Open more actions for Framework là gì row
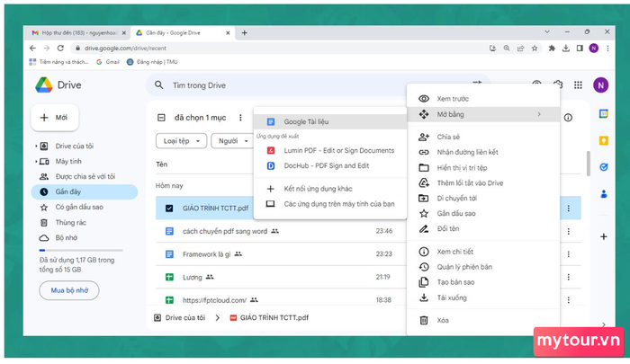This screenshot has width=630, height=364. point(568,254)
